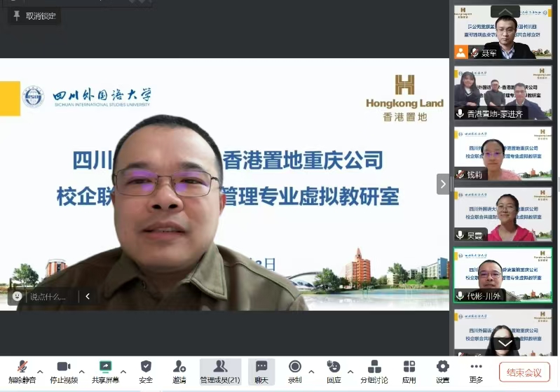
Task: Expand sharing options arrow beside 共享屏幕
Action: [x=123, y=372]
